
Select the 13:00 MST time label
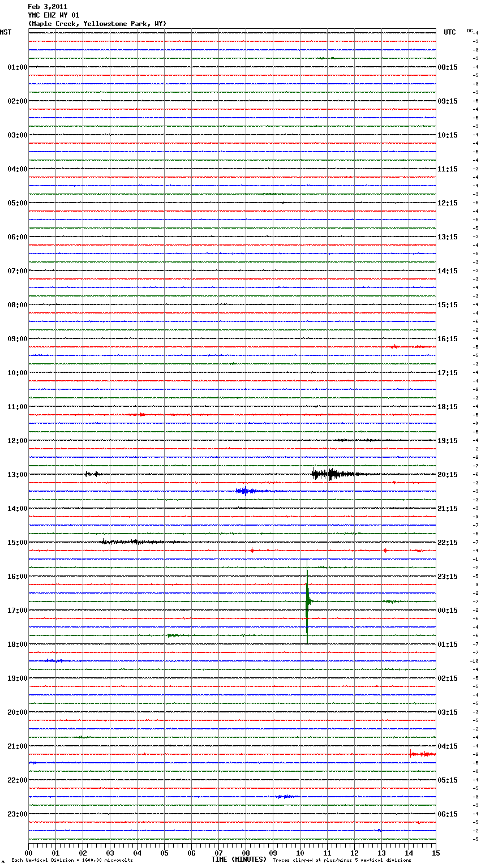[x=18, y=475]
